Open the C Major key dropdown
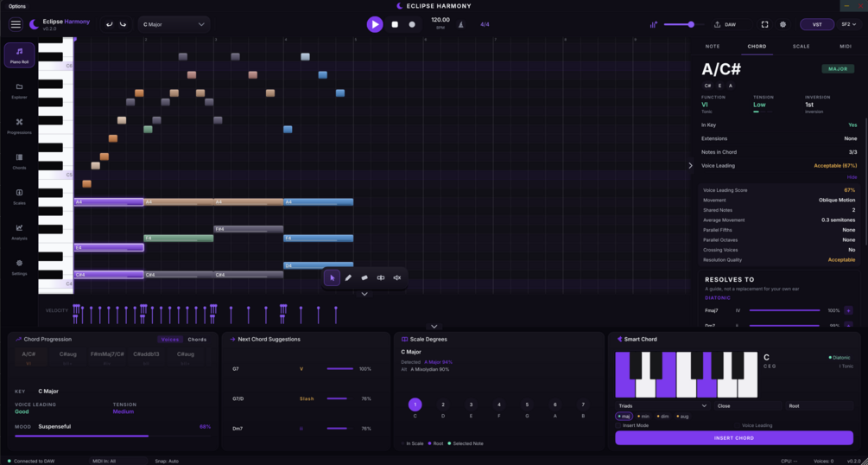868x465 pixels. 174,24
